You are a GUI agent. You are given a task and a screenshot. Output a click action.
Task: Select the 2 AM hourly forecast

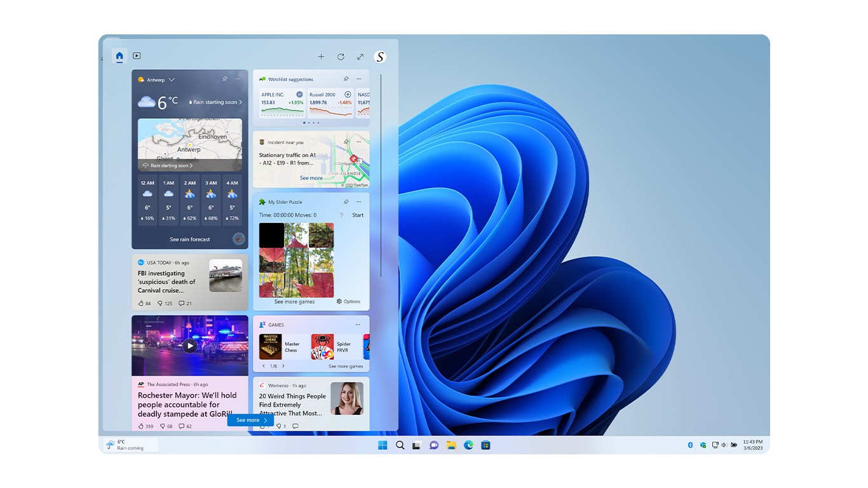189,201
